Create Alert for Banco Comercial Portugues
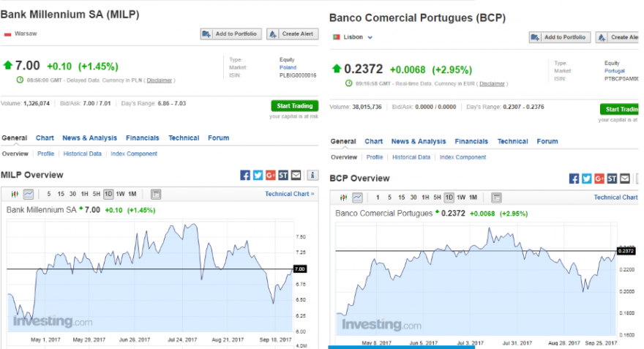 618,37
